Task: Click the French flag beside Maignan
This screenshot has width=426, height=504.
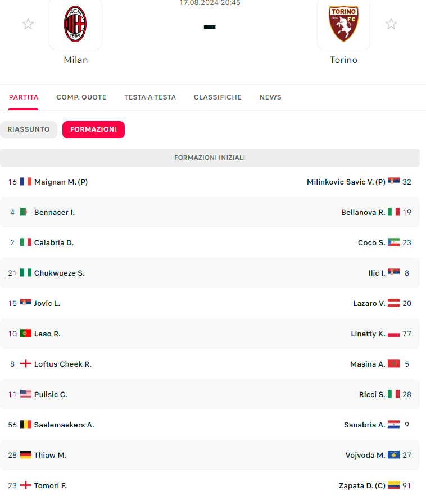Action: 26,182
